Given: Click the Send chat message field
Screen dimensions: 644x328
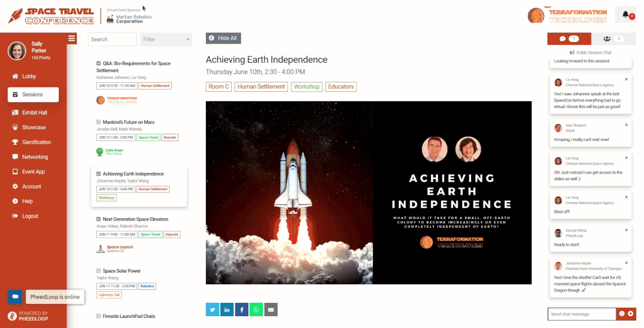Looking at the screenshot, I should [x=581, y=314].
